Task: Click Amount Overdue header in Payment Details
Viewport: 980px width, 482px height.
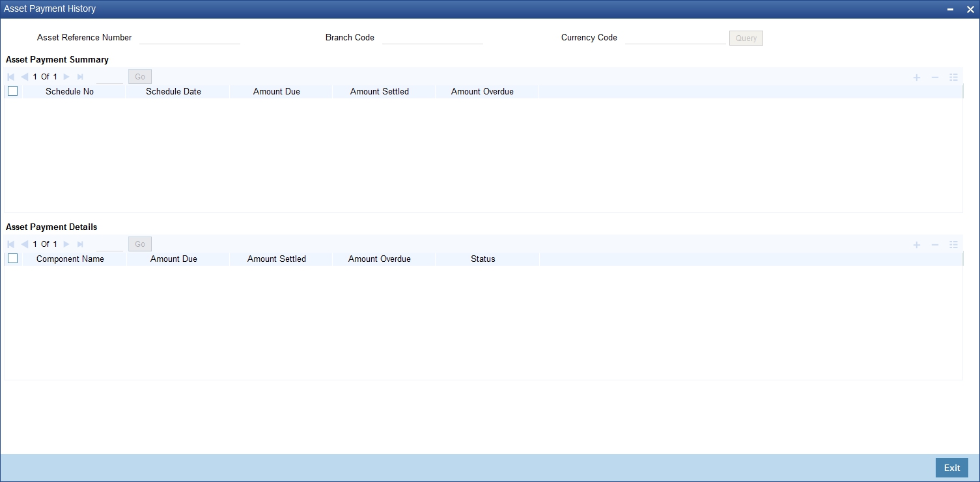Action: point(380,259)
